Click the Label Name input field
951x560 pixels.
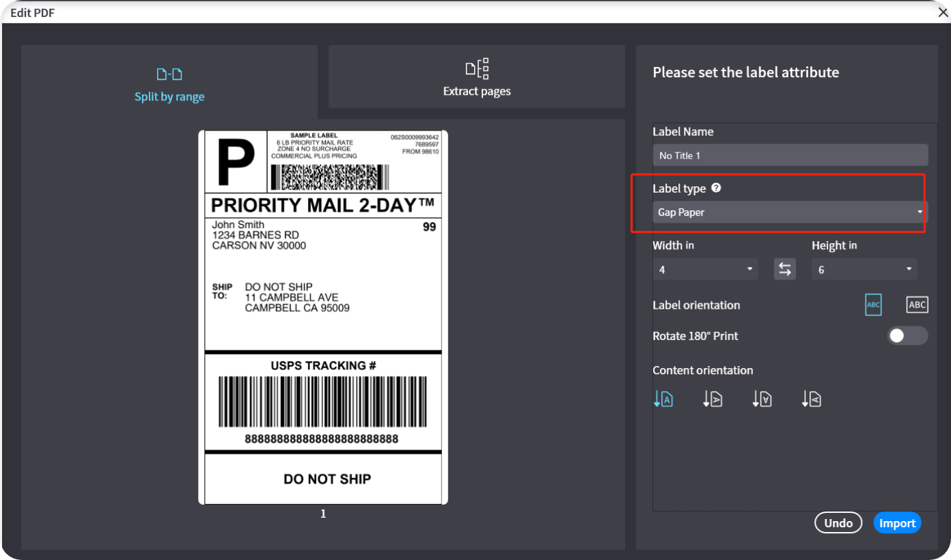point(790,155)
